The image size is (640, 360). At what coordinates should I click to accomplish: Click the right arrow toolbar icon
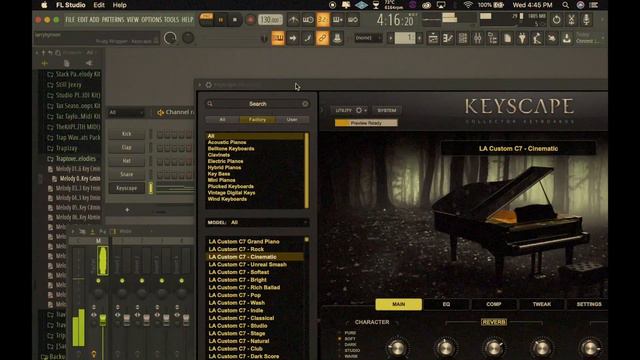(293, 38)
